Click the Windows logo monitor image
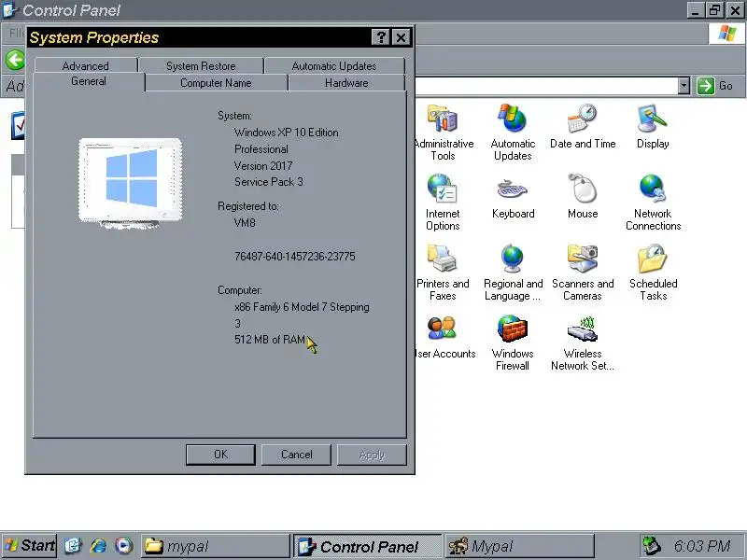The height and width of the screenshot is (560, 747). [130, 183]
